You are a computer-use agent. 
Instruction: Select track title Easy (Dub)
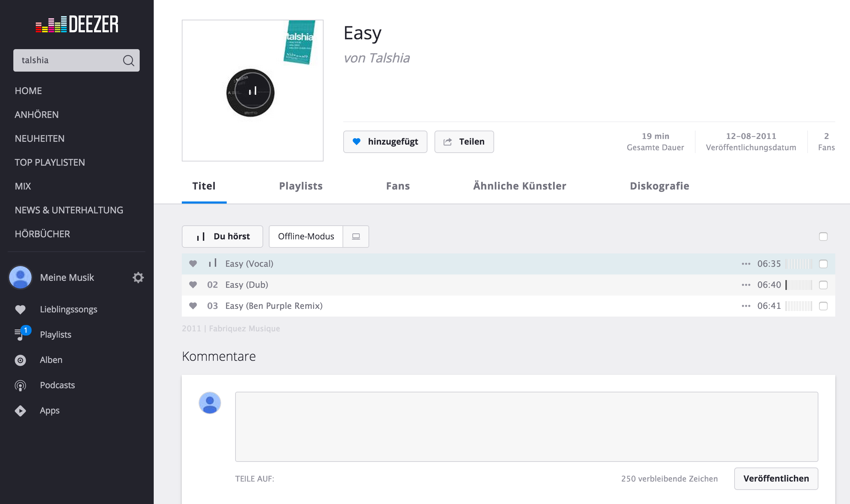(247, 285)
